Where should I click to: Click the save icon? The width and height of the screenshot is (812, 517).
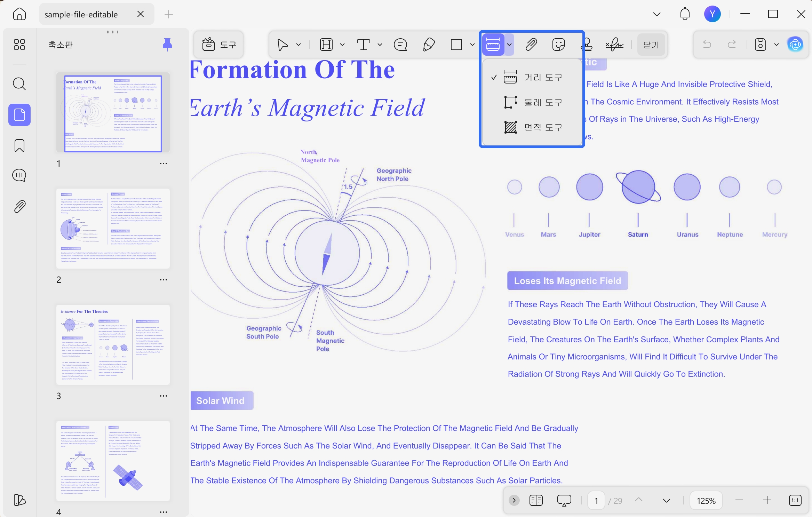[x=761, y=45]
